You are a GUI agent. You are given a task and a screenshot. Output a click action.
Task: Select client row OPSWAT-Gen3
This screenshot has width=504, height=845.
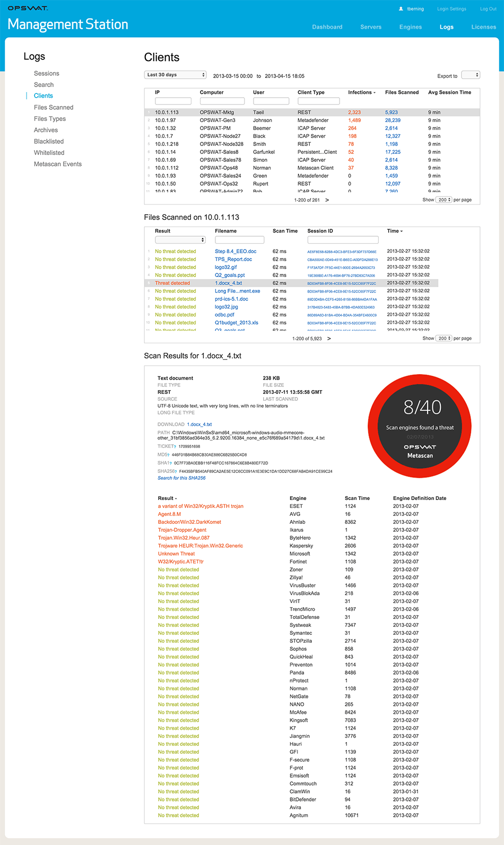[312, 120]
